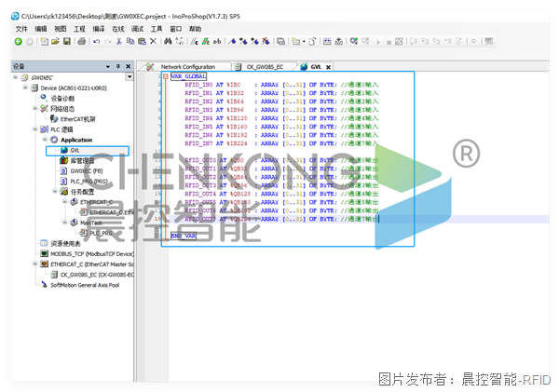Image resolution: width=559 pixels, height=392 pixels.
Task: Open the device panel dropdown arrow
Action: (x=108, y=67)
